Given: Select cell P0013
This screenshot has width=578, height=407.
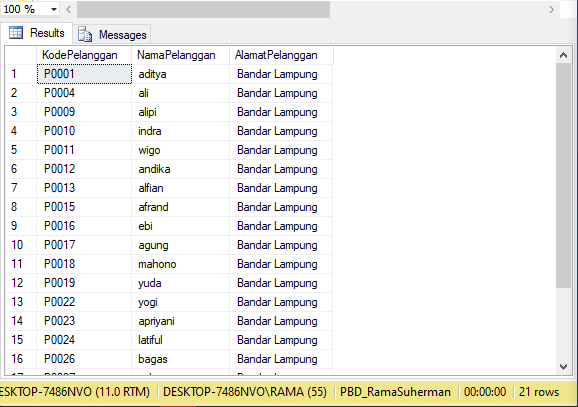Looking at the screenshot, I should 84,188.
